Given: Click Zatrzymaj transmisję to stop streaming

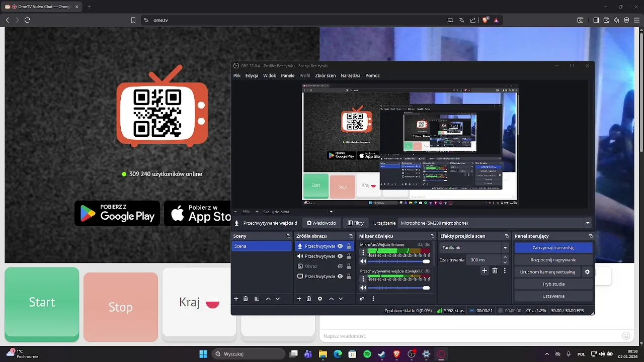Looking at the screenshot, I should tap(553, 248).
